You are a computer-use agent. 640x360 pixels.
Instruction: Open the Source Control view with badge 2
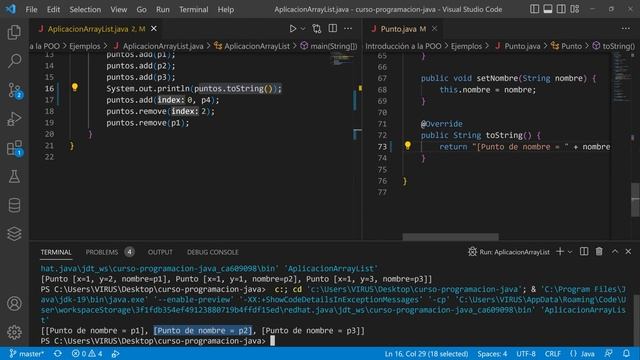[14, 90]
